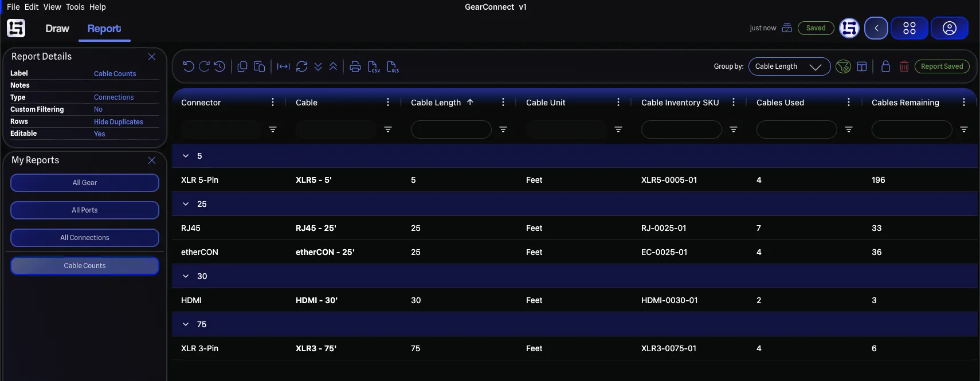Open the Cable column three-dot menu
The height and width of the screenshot is (381, 980).
pyautogui.click(x=388, y=102)
